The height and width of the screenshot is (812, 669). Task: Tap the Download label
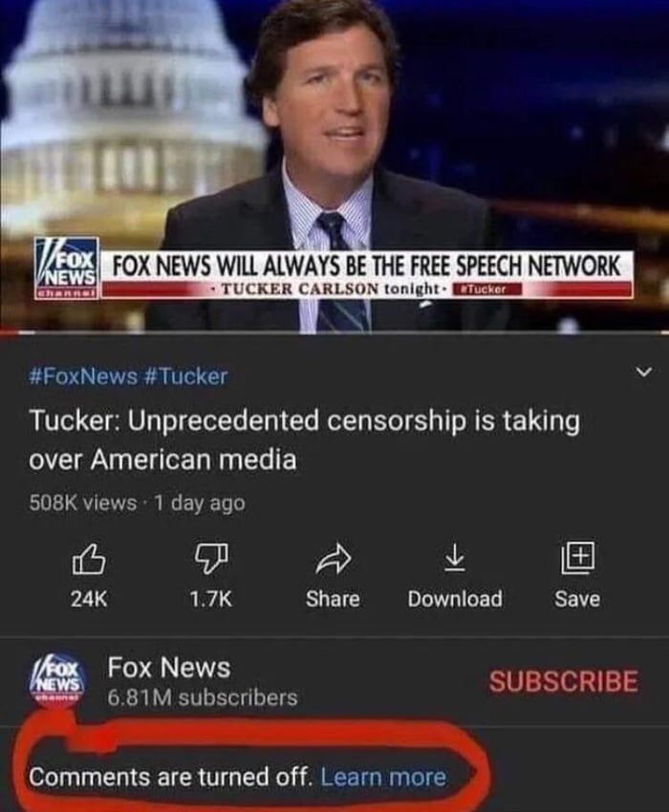[x=455, y=599]
